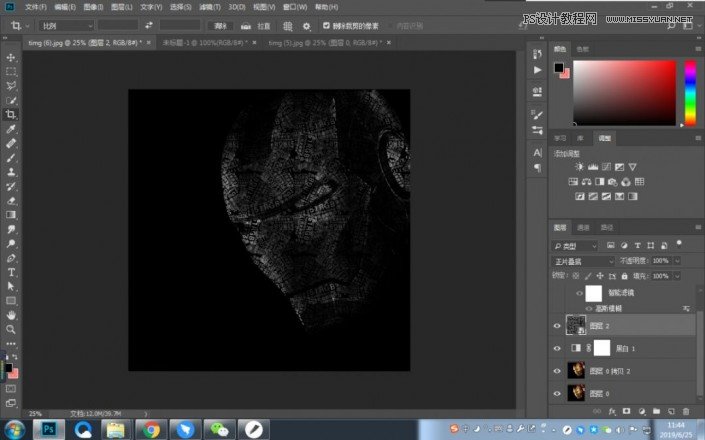Viewport: 705px width, 440px height.
Task: Hide layer 图层 2
Action: (x=557, y=326)
